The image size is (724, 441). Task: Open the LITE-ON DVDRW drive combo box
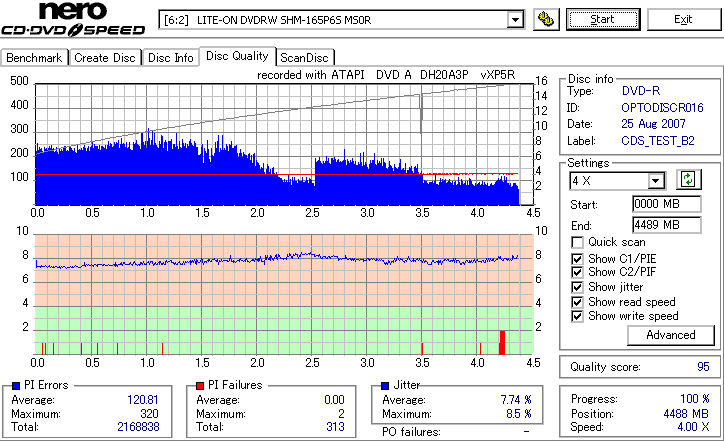pos(341,20)
